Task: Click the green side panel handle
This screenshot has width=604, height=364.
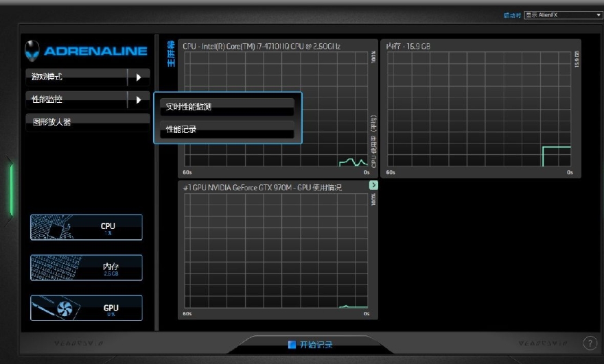Action: (x=11, y=190)
